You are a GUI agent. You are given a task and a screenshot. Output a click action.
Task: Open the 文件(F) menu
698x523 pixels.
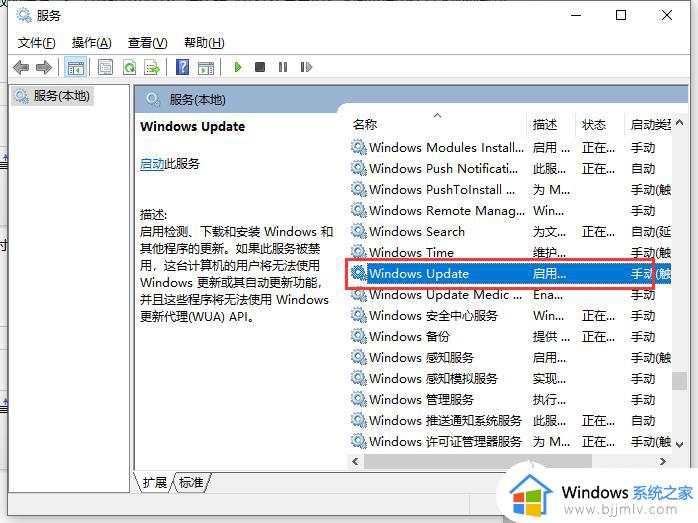(x=37, y=43)
